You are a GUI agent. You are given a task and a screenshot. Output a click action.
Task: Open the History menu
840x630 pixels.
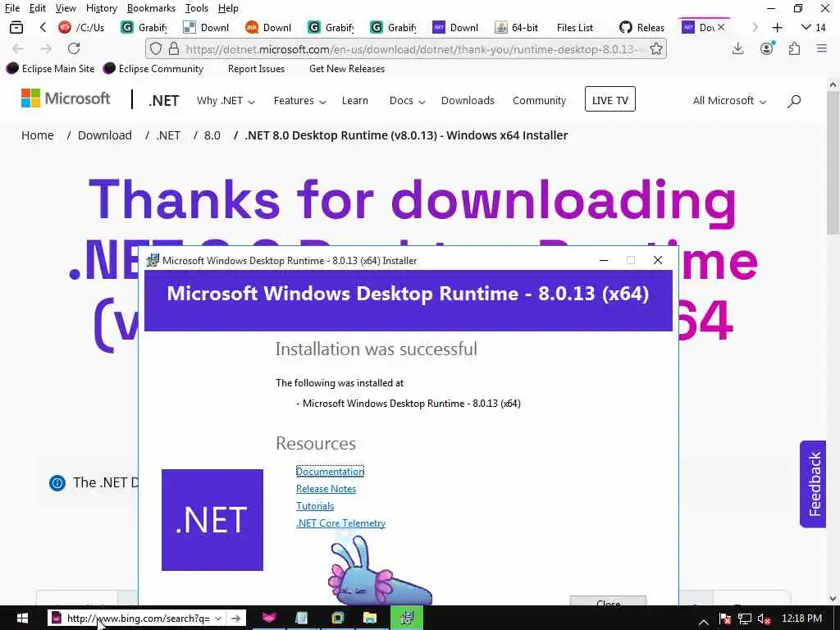[101, 8]
